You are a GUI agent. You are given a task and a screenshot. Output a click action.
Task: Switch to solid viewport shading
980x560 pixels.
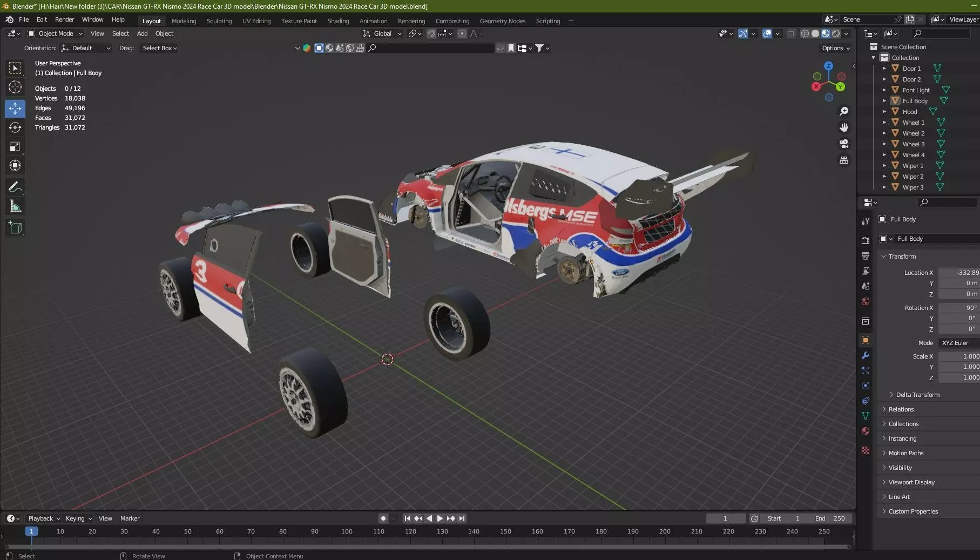(x=815, y=33)
